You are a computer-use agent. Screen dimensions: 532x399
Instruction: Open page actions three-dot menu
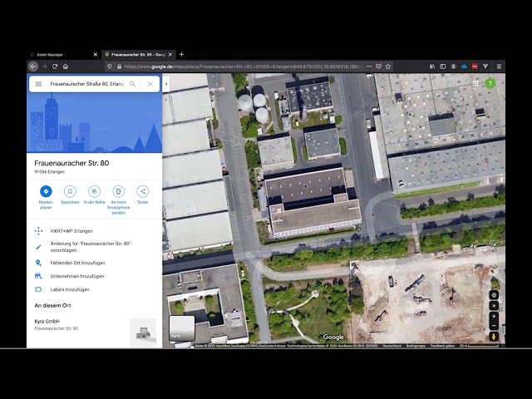click(x=369, y=66)
